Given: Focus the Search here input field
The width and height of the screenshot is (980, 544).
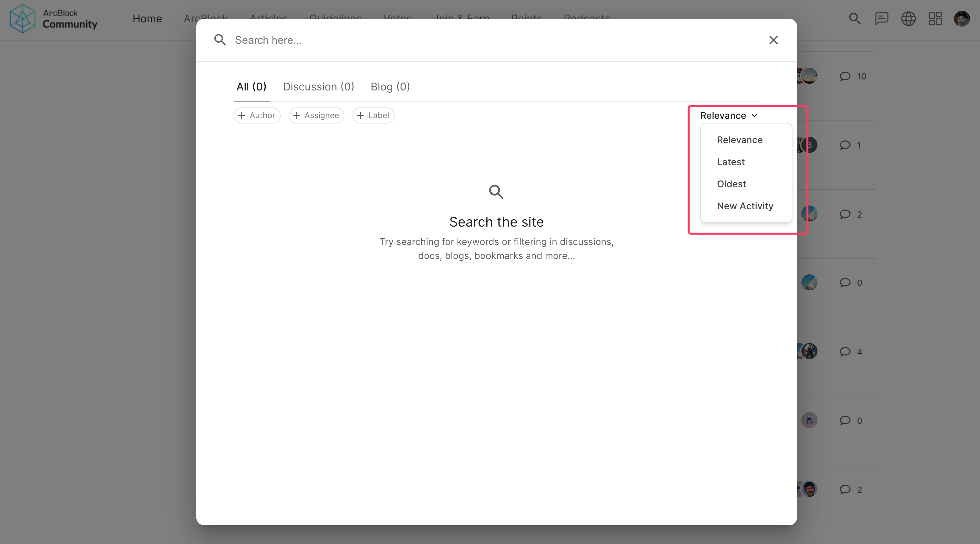Looking at the screenshot, I should [x=495, y=40].
